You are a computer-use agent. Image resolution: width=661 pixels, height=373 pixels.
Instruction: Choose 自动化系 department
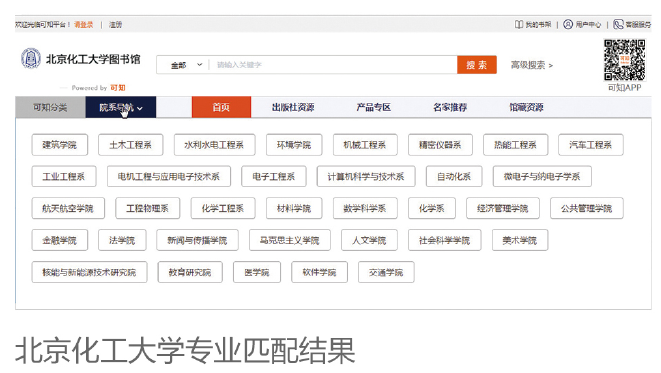[x=454, y=177]
